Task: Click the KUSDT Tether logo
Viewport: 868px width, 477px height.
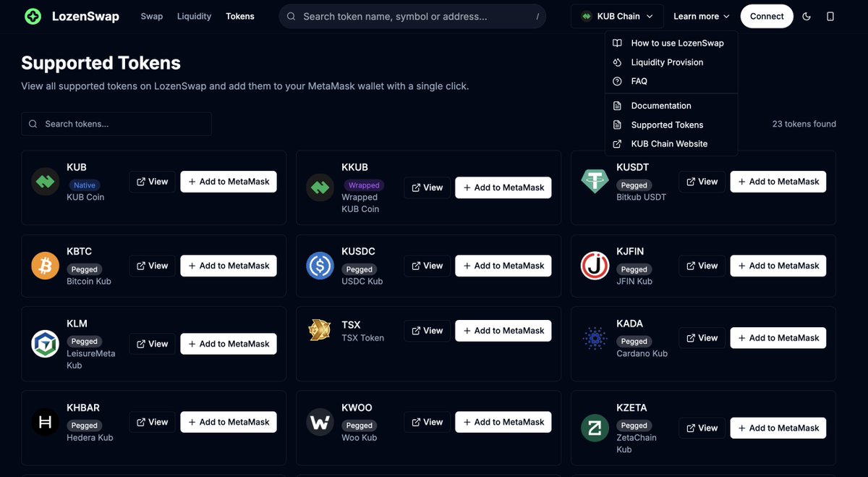Action: (595, 182)
